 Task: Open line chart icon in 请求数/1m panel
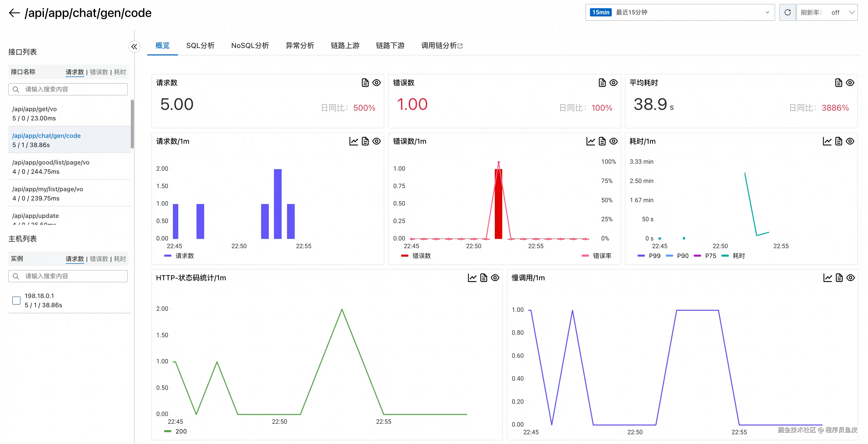tap(353, 141)
